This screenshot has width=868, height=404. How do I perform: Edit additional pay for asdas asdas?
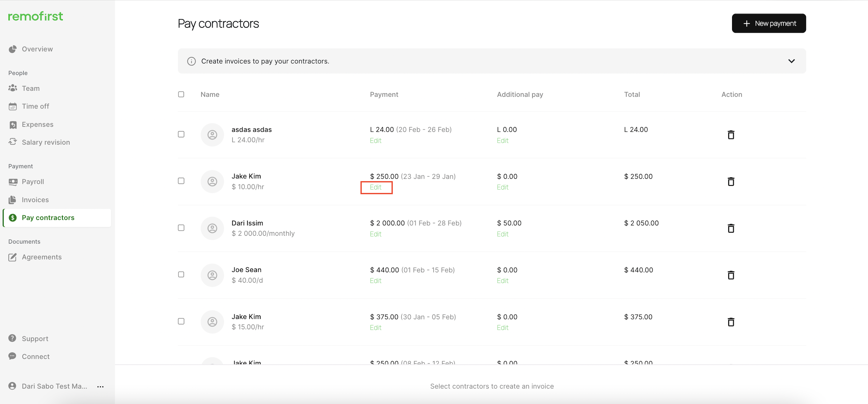pos(503,140)
